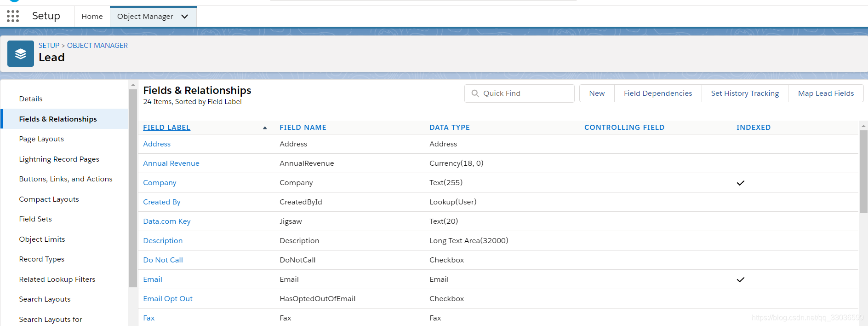Open the Data.com Key field link

click(167, 221)
